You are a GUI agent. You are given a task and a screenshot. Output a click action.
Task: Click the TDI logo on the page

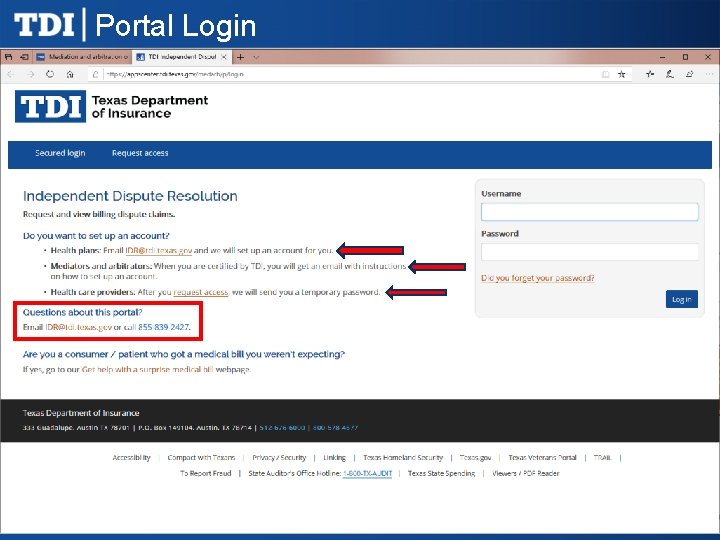pyautogui.click(x=51, y=107)
